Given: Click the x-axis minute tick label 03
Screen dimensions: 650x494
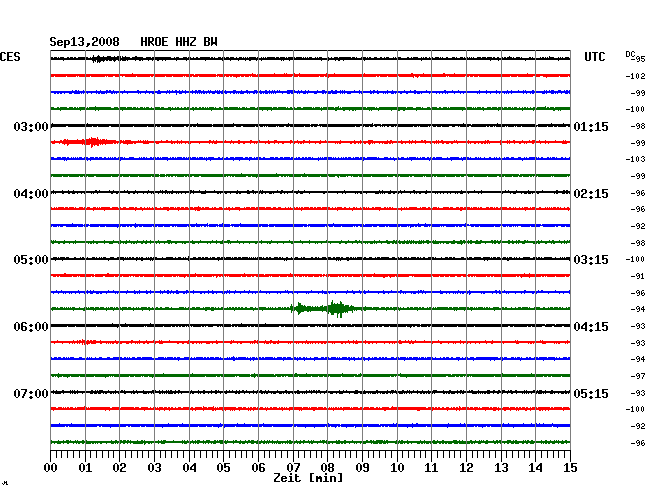Looking at the screenshot, I should (x=154, y=467).
